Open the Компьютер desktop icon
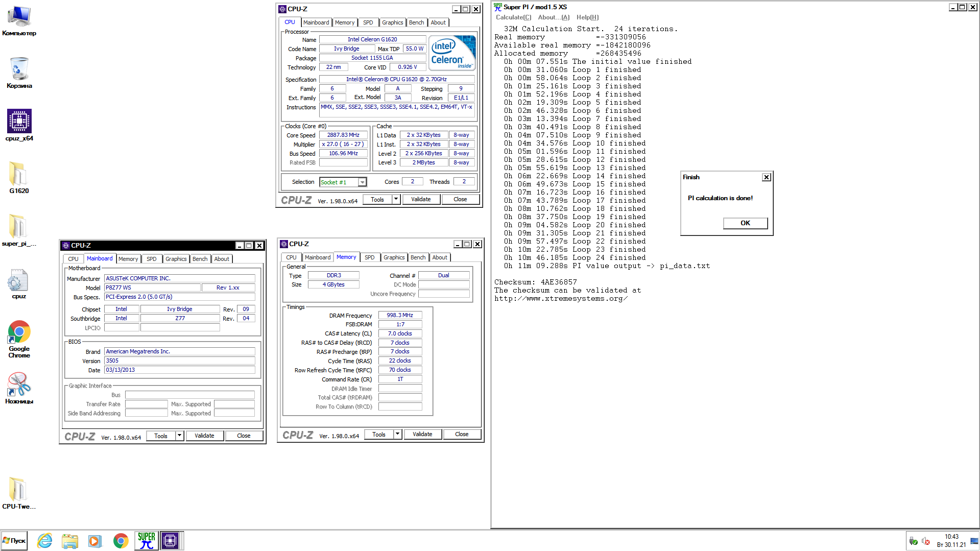980x551 pixels. click(19, 20)
